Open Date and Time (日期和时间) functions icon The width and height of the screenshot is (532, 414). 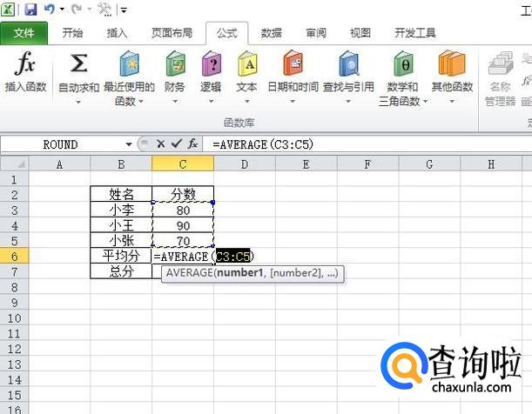pos(293,63)
